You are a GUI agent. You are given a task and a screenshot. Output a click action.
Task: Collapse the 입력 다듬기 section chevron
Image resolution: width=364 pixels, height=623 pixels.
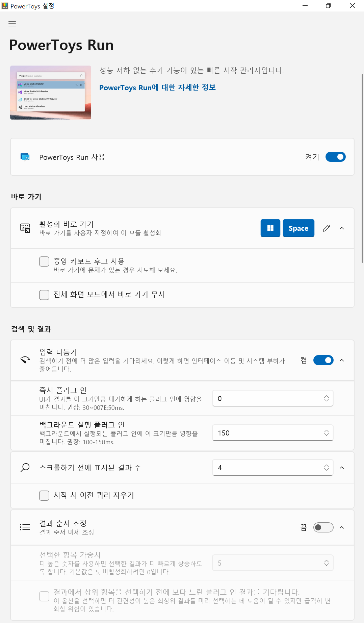tap(342, 360)
